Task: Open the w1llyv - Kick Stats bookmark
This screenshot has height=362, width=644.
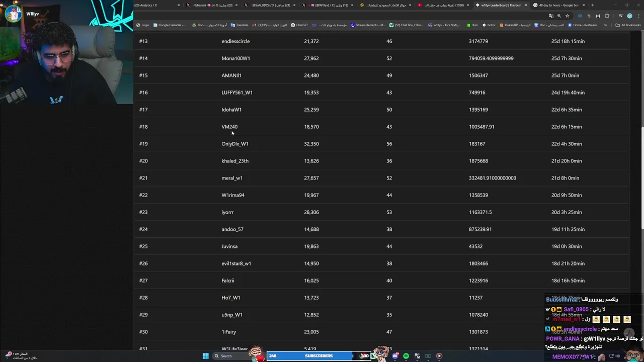Action: [x=444, y=25]
